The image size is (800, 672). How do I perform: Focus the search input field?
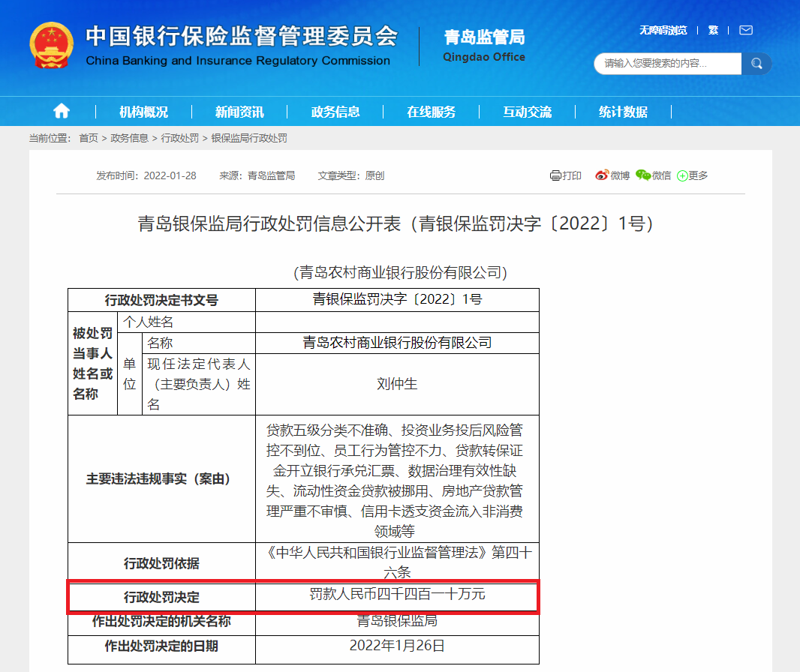tap(667, 64)
